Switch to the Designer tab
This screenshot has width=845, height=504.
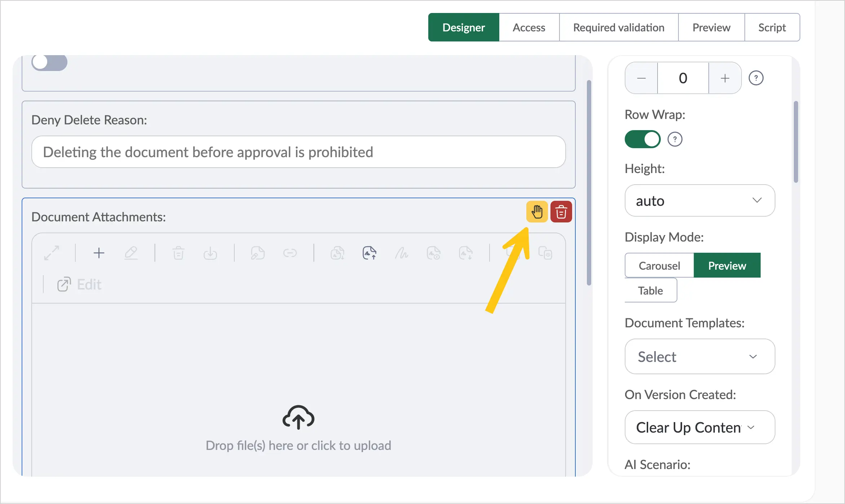(x=464, y=27)
